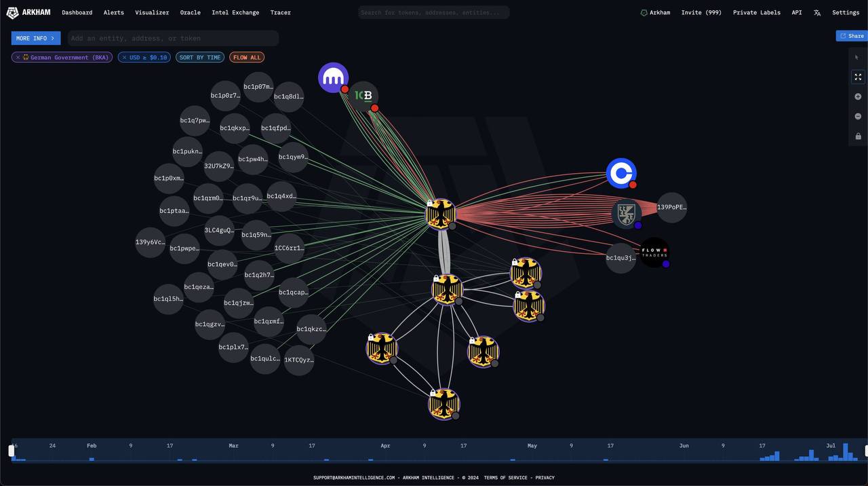Click the Arkham logo in header
The width and height of the screenshot is (868, 486).
pyautogui.click(x=28, y=12)
